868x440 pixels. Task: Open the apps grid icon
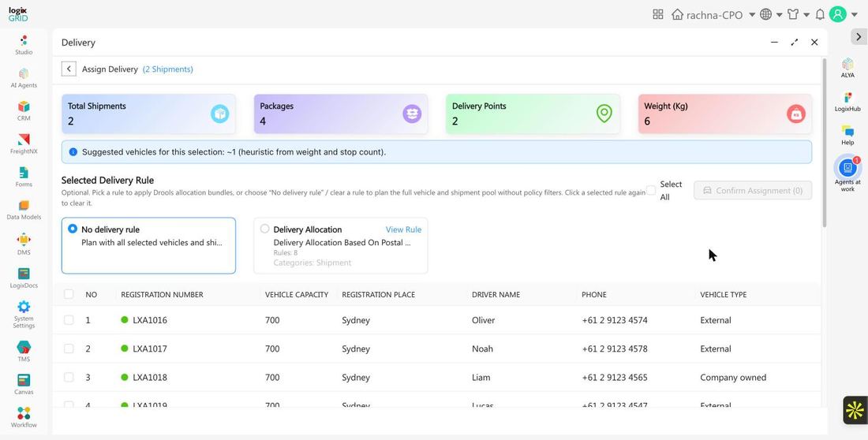657,14
